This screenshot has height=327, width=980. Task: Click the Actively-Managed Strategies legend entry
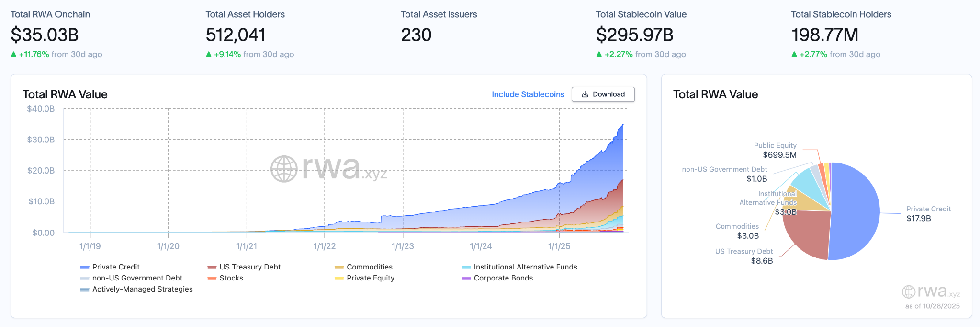138,289
